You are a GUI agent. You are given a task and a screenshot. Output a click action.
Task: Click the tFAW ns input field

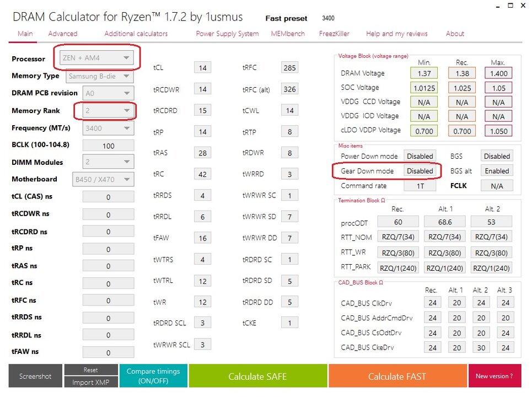(x=108, y=352)
